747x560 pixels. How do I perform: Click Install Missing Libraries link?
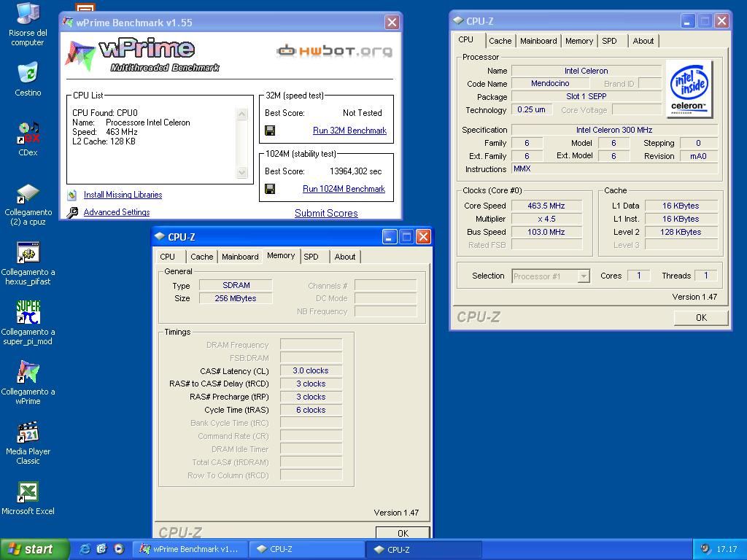click(x=123, y=195)
